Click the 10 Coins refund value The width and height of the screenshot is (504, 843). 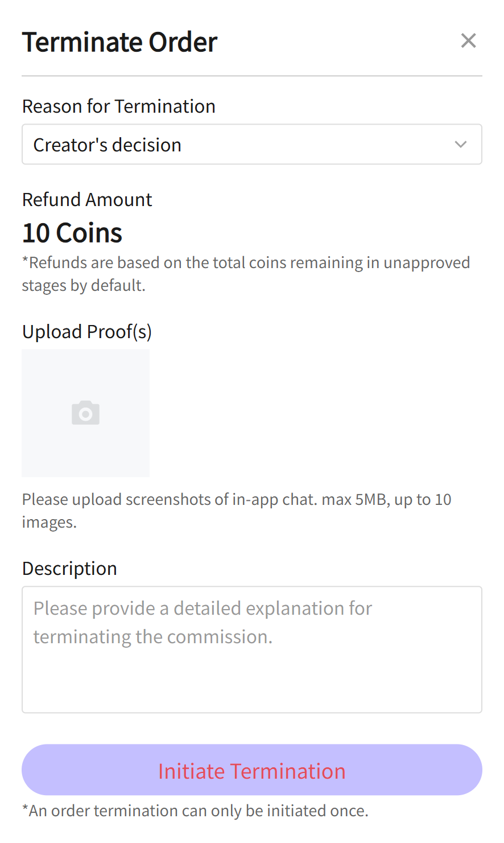click(x=72, y=233)
